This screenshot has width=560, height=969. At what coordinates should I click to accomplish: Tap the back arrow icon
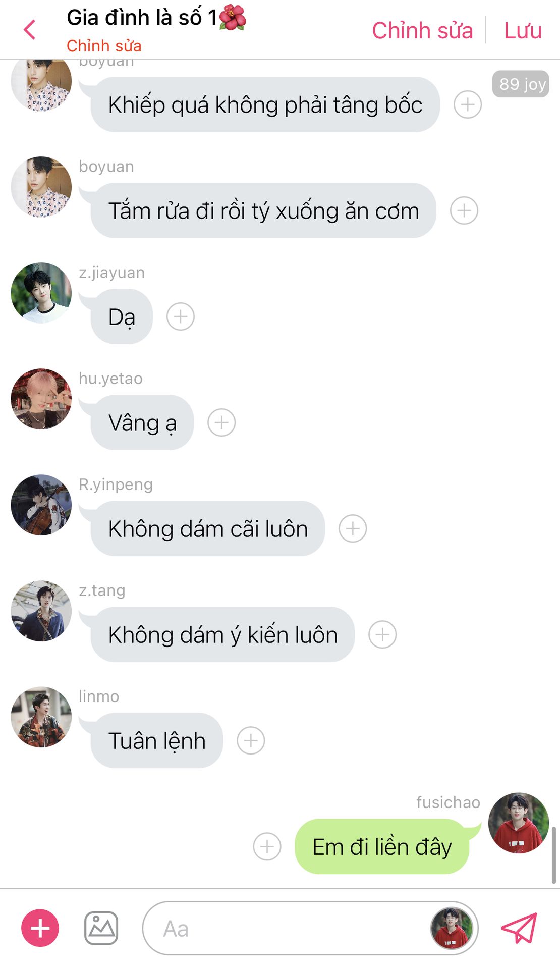[x=30, y=30]
